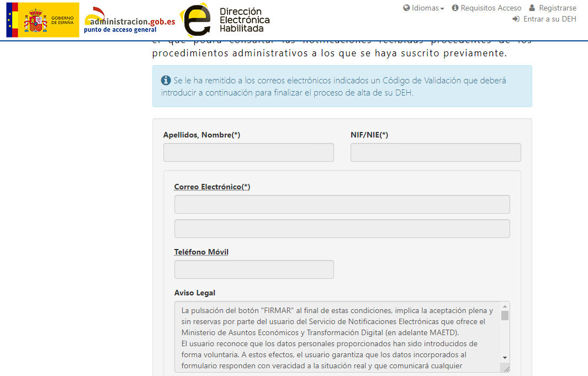The width and height of the screenshot is (588, 376).
Task: Click the info icon in the blue alert
Action: pyautogui.click(x=166, y=81)
